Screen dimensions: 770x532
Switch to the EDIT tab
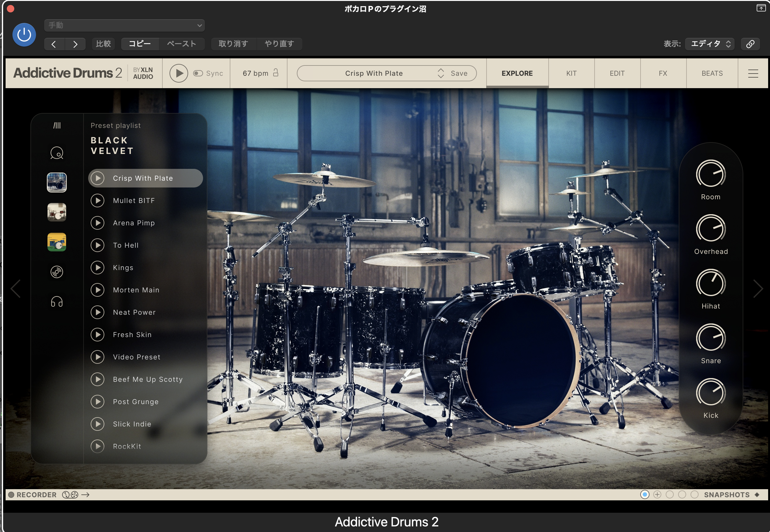click(617, 73)
